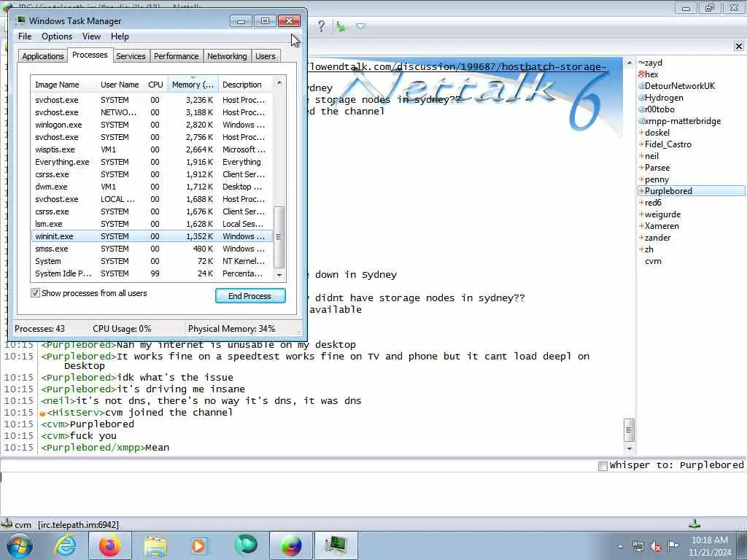The width and height of the screenshot is (747, 560).
Task: Select the System Idle Process row
Action: (152, 273)
